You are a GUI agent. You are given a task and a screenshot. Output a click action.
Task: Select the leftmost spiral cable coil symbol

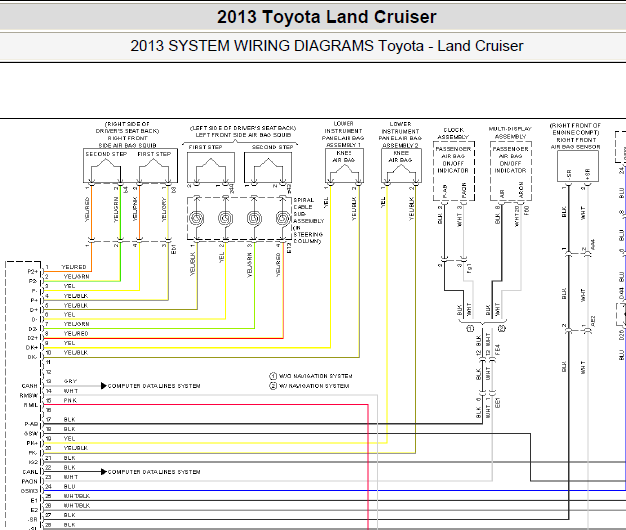(196, 219)
